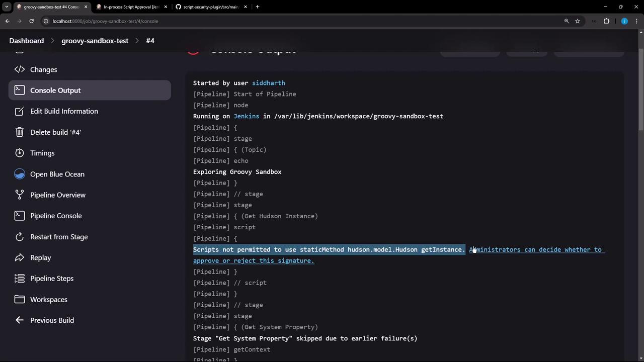Click the trash icon for Delete build '#4'
The image size is (644, 362).
pyautogui.click(x=20, y=132)
